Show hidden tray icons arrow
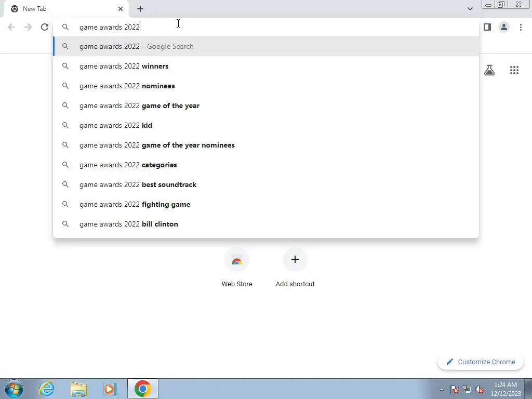This screenshot has width=532, height=399. point(442,389)
